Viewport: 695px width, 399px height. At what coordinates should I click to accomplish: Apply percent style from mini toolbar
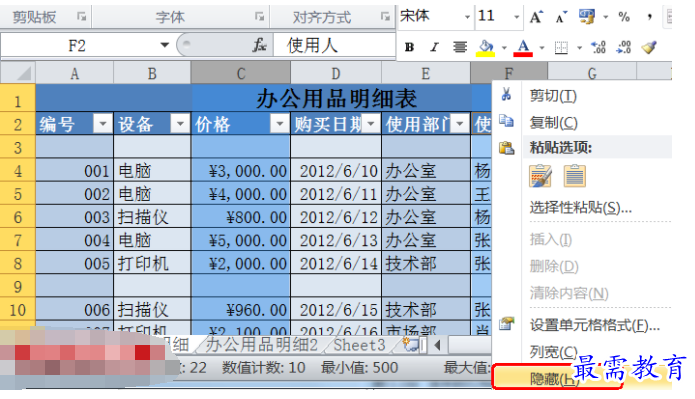point(624,17)
